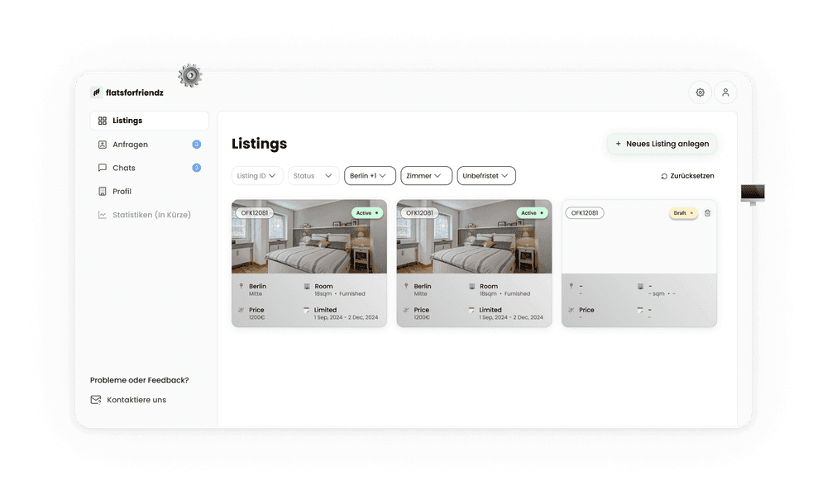Open Chats from the sidebar

(149, 168)
